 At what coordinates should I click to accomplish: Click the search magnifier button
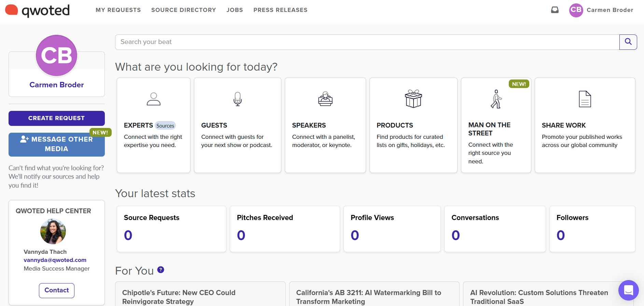(x=628, y=42)
